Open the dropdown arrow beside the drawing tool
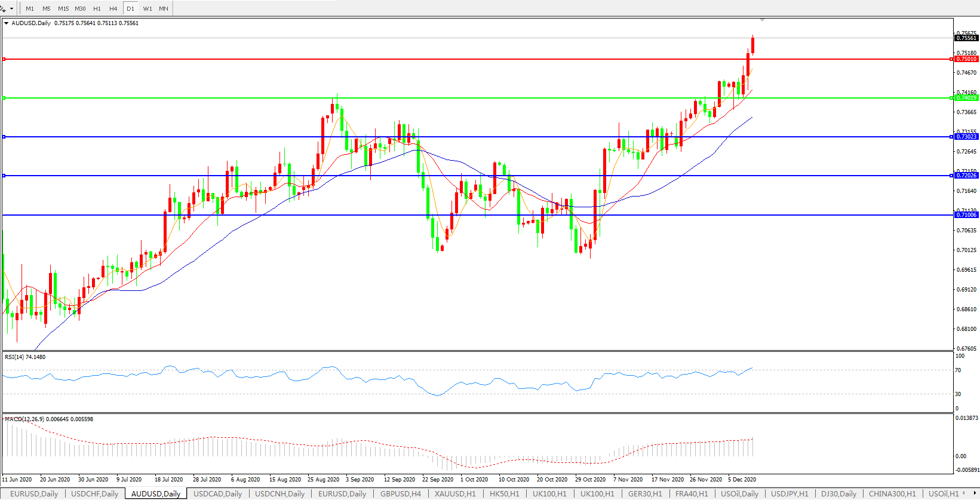The width and height of the screenshot is (980, 500). coord(11,9)
